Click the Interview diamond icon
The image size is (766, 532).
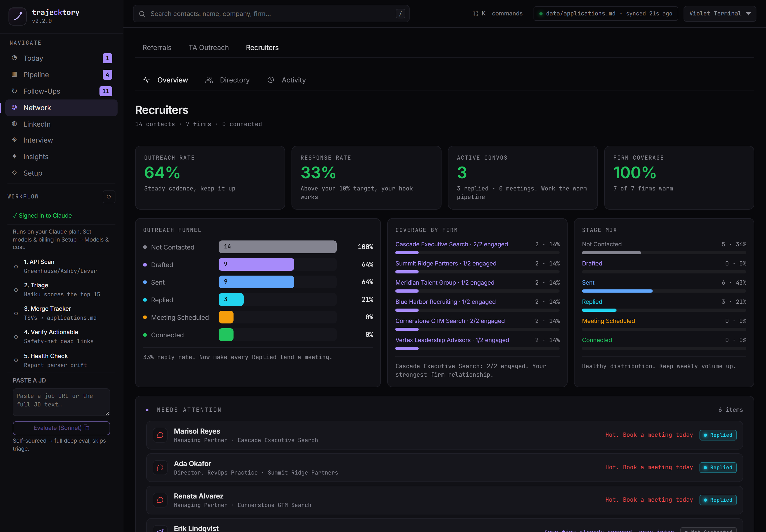14,140
